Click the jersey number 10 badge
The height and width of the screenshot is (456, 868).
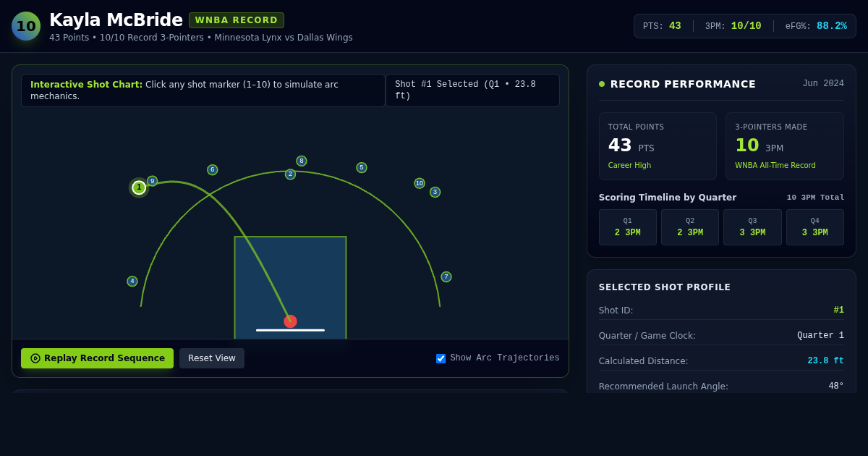26,26
